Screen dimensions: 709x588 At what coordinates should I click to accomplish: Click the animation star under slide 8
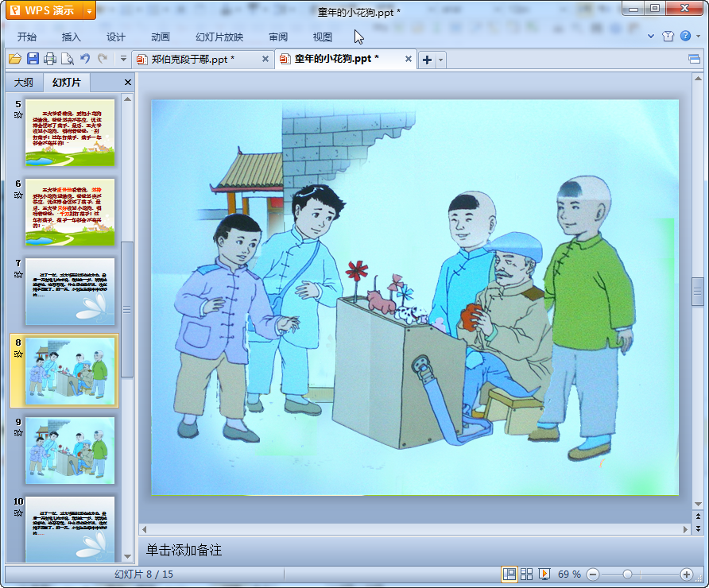pos(18,354)
